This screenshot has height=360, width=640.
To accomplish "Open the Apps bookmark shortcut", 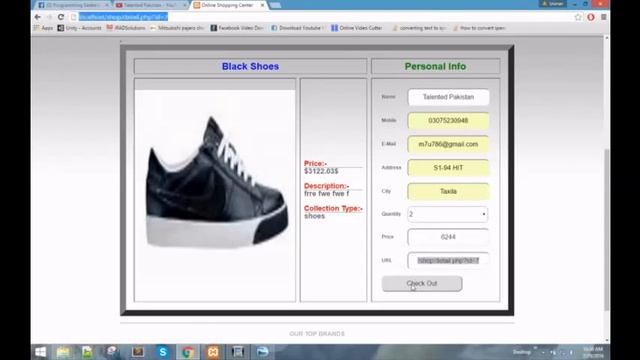I will [43, 28].
